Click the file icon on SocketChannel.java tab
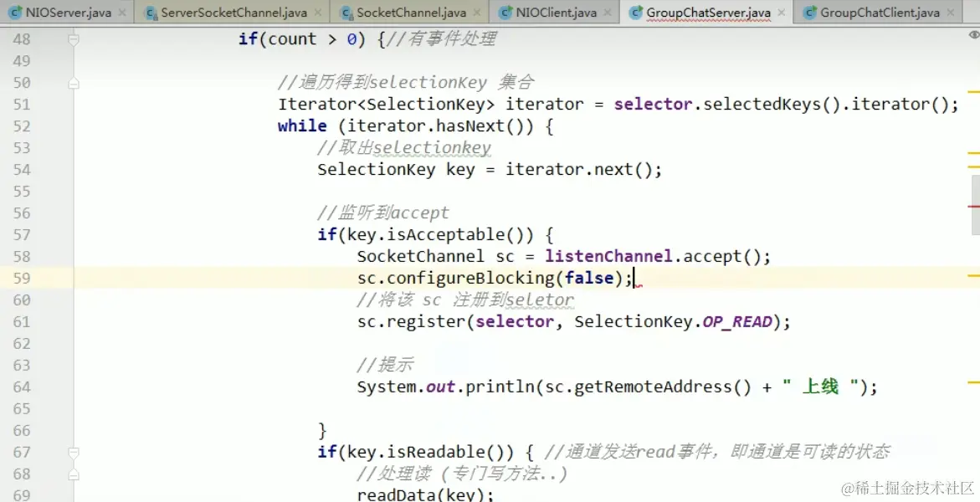The image size is (980, 502). (x=346, y=12)
